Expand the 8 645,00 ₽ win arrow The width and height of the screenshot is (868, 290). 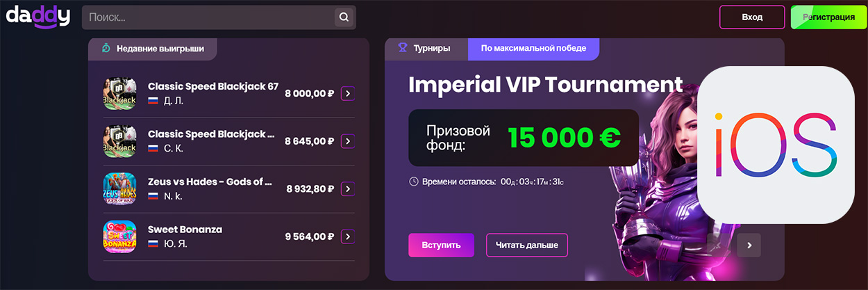pyautogui.click(x=348, y=141)
